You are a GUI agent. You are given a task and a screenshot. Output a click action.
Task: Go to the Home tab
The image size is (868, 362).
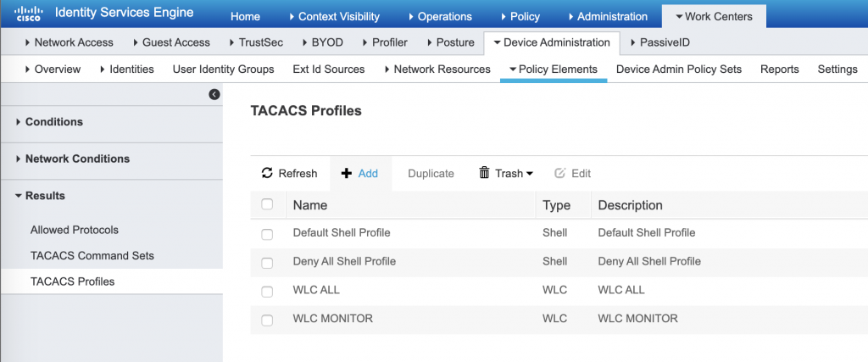coord(245,17)
